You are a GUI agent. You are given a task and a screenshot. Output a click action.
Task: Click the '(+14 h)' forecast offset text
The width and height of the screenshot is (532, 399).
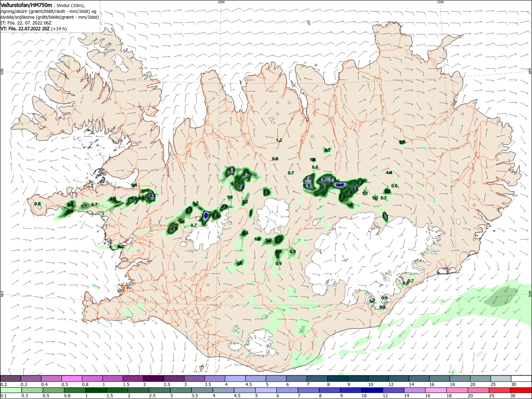point(59,29)
